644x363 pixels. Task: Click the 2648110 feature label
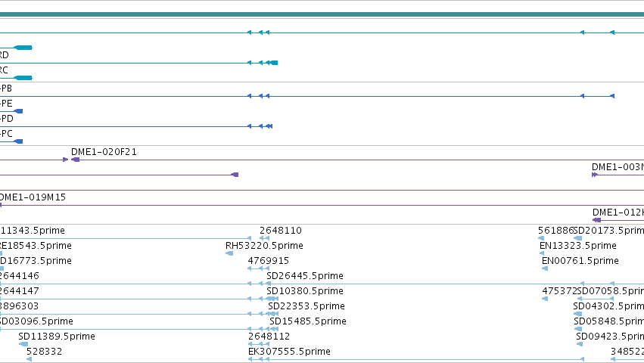coord(281,231)
